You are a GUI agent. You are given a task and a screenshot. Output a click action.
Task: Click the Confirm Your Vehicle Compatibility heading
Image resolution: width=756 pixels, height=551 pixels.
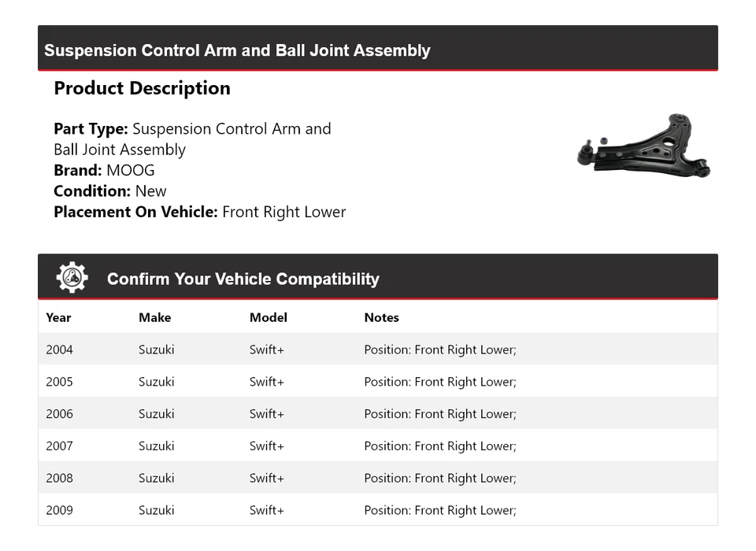[x=243, y=279]
